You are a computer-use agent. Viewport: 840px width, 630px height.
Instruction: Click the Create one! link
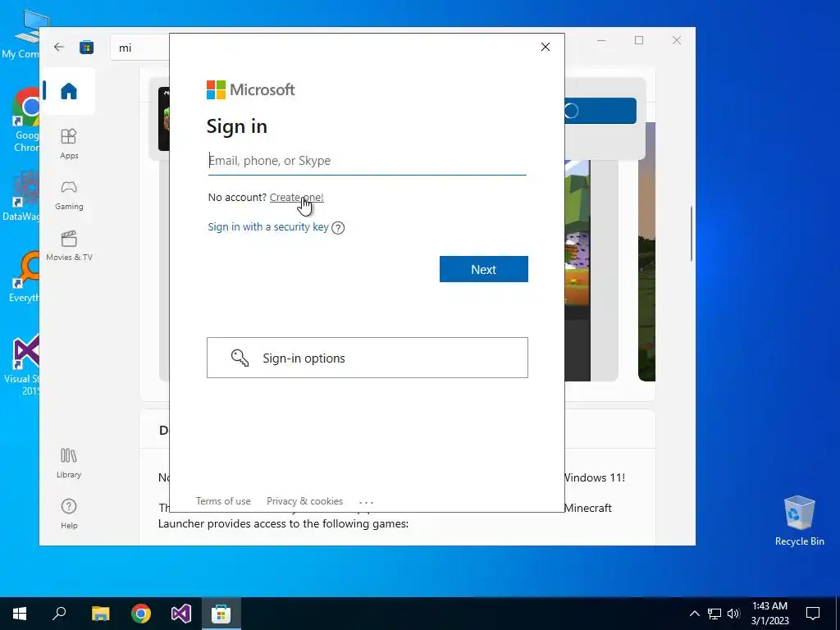[296, 197]
